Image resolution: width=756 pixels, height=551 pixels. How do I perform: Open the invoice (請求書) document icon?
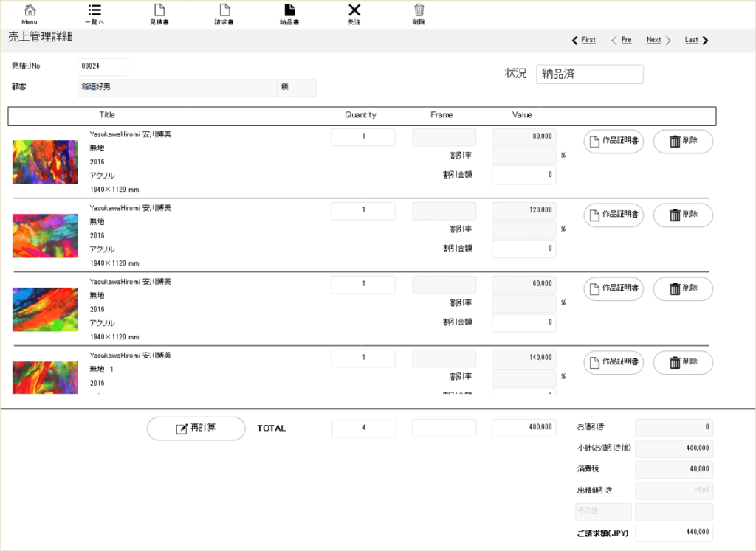(224, 13)
